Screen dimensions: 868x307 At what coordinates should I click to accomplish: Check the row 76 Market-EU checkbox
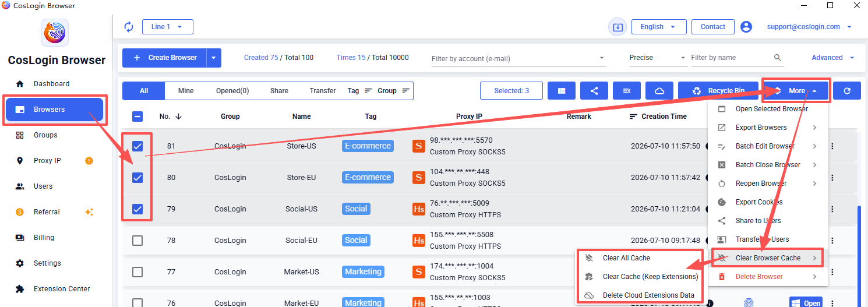(137, 303)
